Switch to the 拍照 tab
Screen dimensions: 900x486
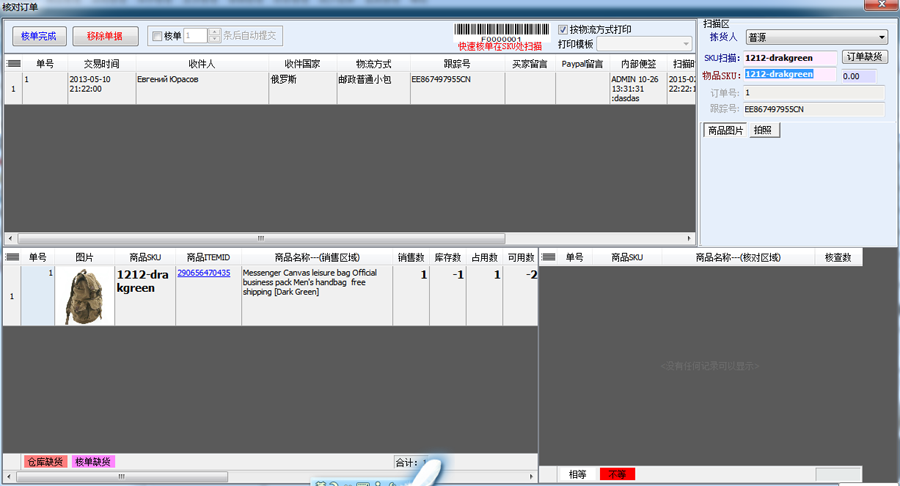(x=763, y=130)
